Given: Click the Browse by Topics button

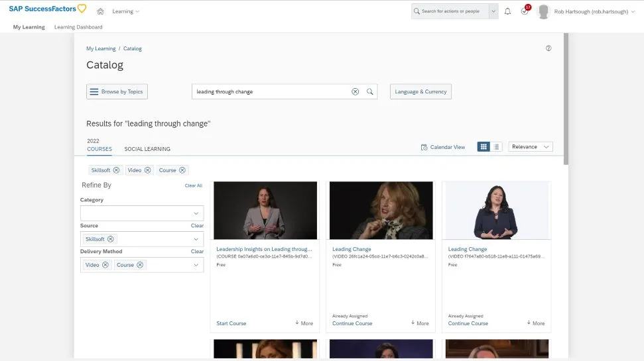Looking at the screenshot, I should [117, 91].
